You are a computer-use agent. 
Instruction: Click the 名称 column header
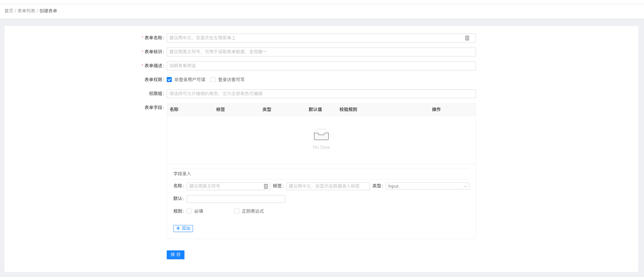pos(174,109)
